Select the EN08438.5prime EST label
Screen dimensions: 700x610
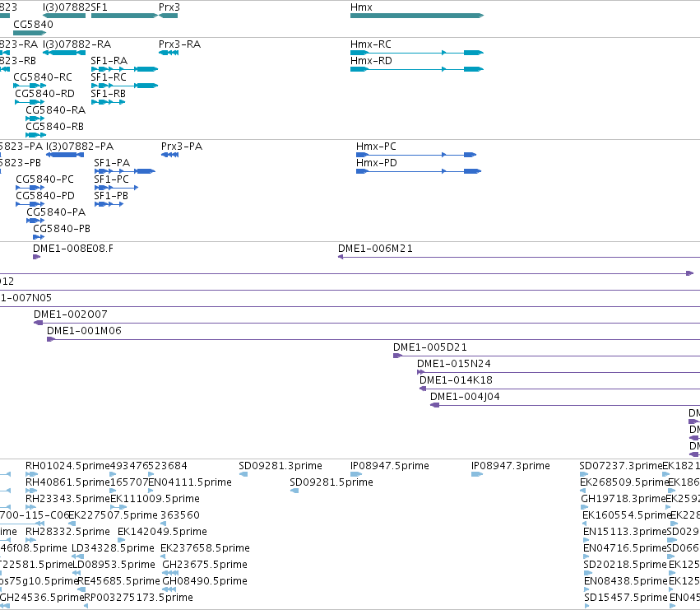[626, 581]
